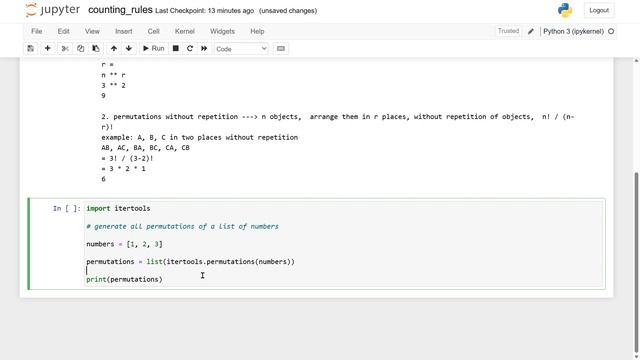The width and height of the screenshot is (640, 360).
Task: Move selected cell up with the arrow
Action: point(114,49)
